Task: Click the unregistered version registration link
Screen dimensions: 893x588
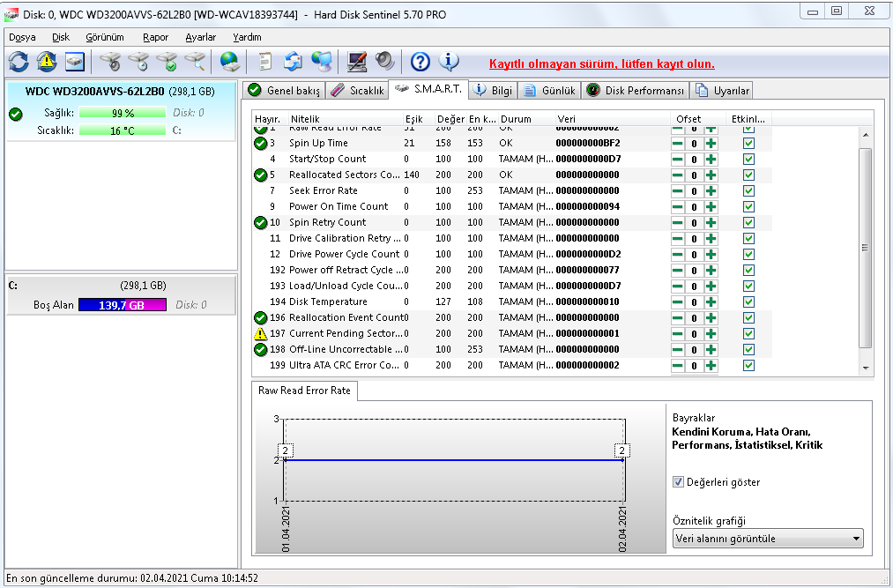Action: (x=601, y=64)
